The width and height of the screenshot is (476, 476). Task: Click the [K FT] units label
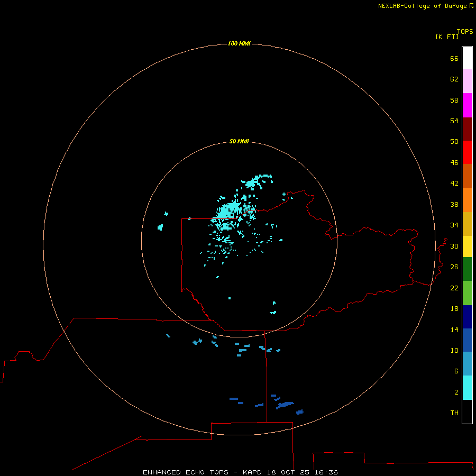(x=447, y=36)
